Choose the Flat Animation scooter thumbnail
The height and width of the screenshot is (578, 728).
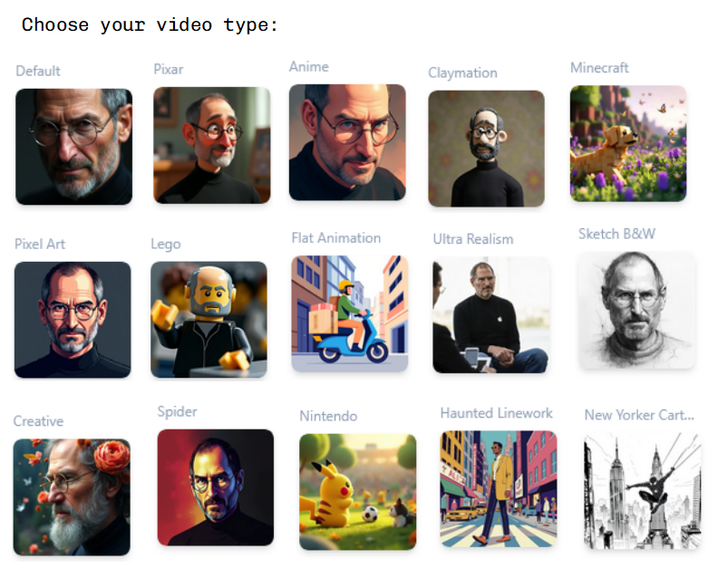(x=350, y=313)
